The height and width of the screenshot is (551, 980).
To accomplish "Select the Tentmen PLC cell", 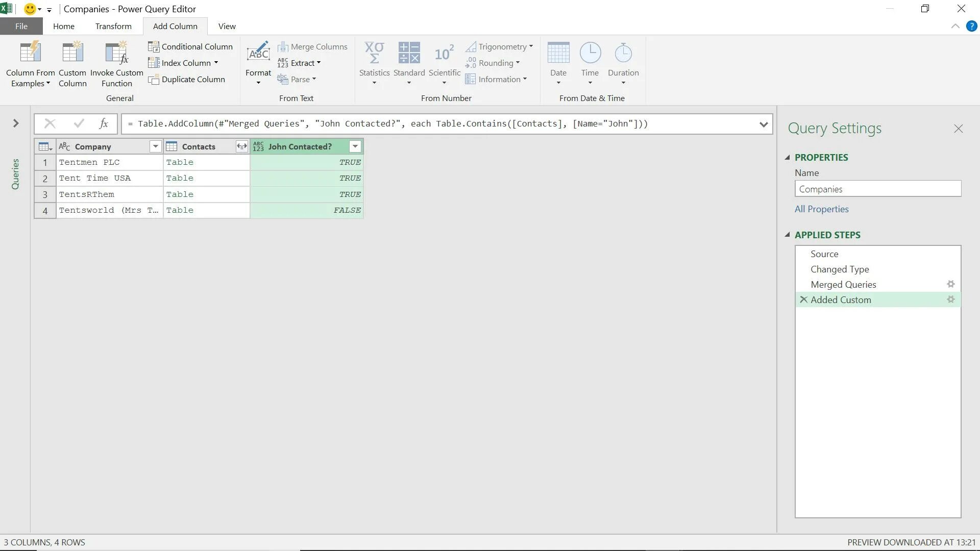I will tap(109, 162).
